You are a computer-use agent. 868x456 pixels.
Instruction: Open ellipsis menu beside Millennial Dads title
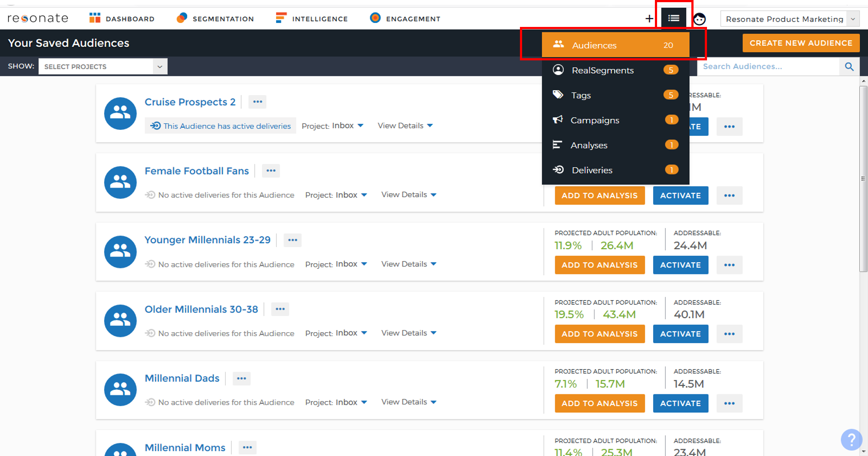pos(241,378)
